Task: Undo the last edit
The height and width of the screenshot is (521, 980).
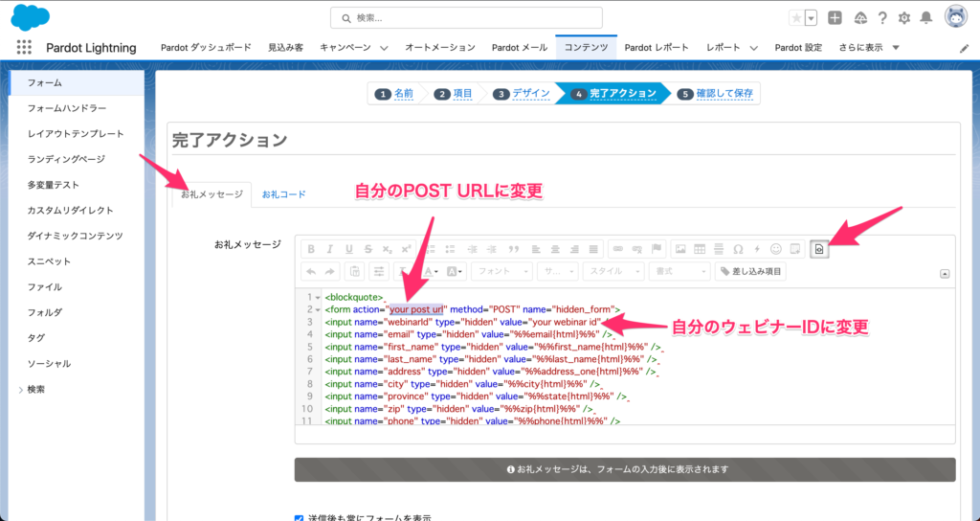Action: tap(311, 271)
